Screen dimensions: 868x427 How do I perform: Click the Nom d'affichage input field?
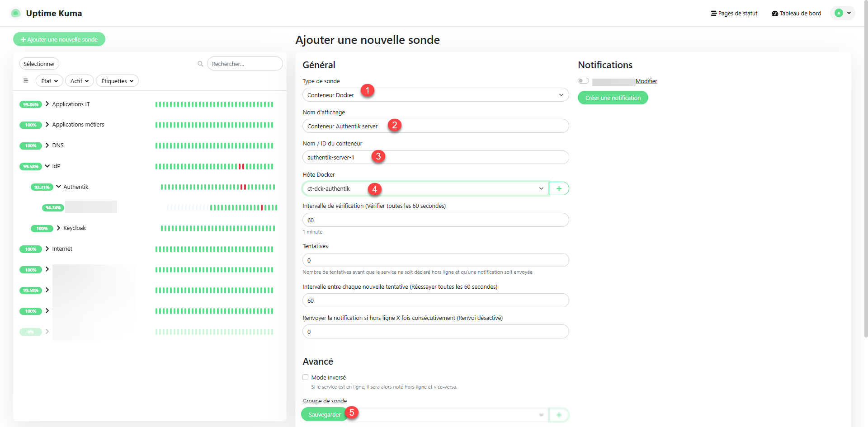click(x=435, y=126)
